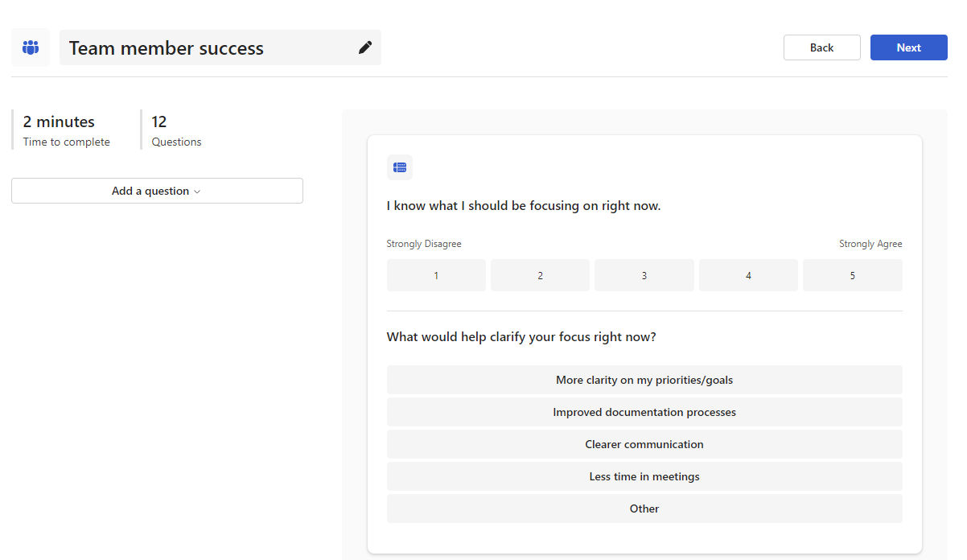Click the Time to complete label
Image resolution: width=967 pixels, height=560 pixels.
pyautogui.click(x=67, y=142)
